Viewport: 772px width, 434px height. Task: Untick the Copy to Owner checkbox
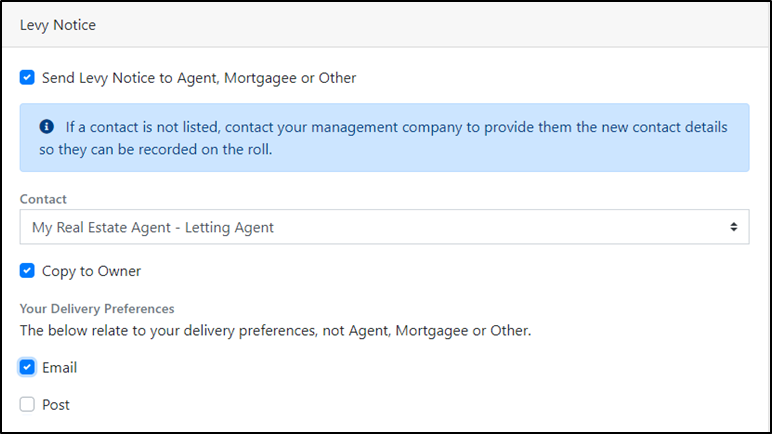27,271
